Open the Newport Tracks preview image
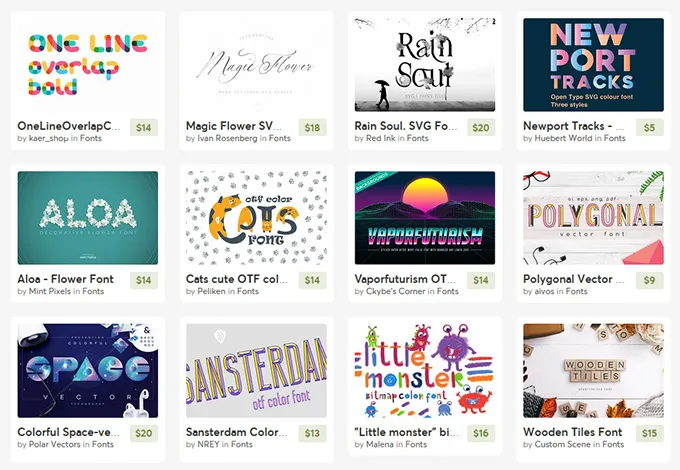The width and height of the screenshot is (680, 470). pyautogui.click(x=593, y=65)
